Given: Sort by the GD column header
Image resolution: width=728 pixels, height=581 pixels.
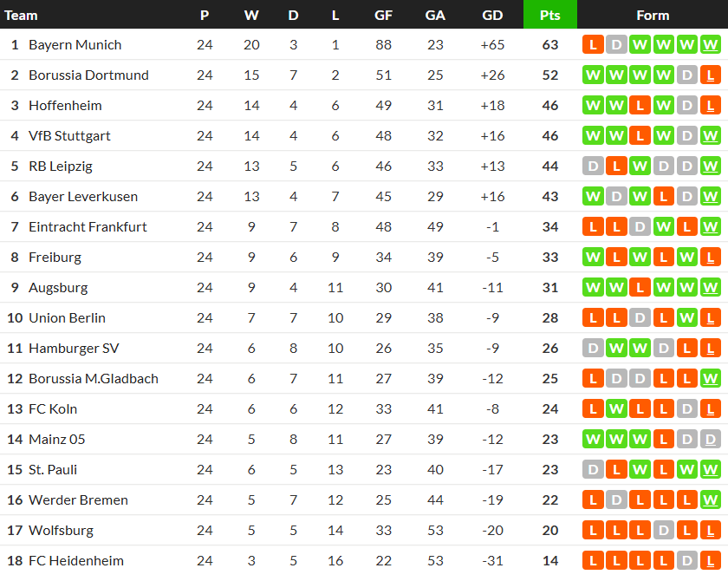Looking at the screenshot, I should click(x=492, y=15).
